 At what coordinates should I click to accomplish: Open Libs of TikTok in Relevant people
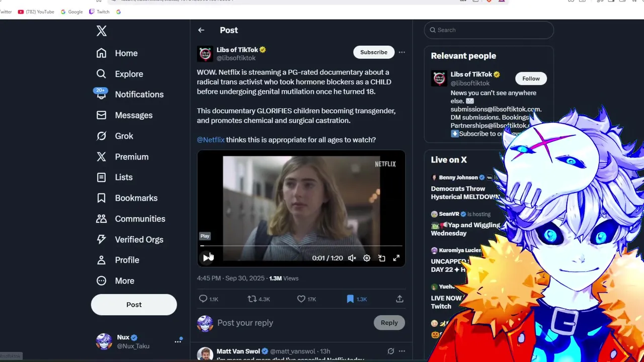(471, 74)
